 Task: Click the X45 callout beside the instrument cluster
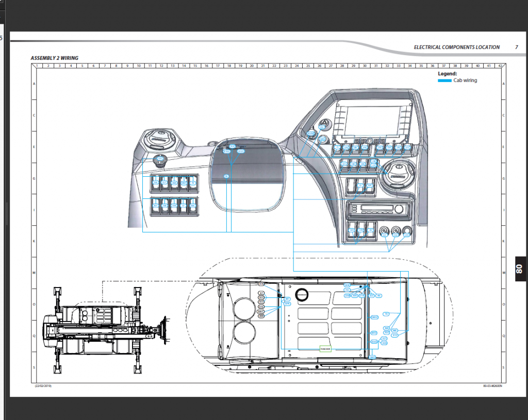coord(322,139)
